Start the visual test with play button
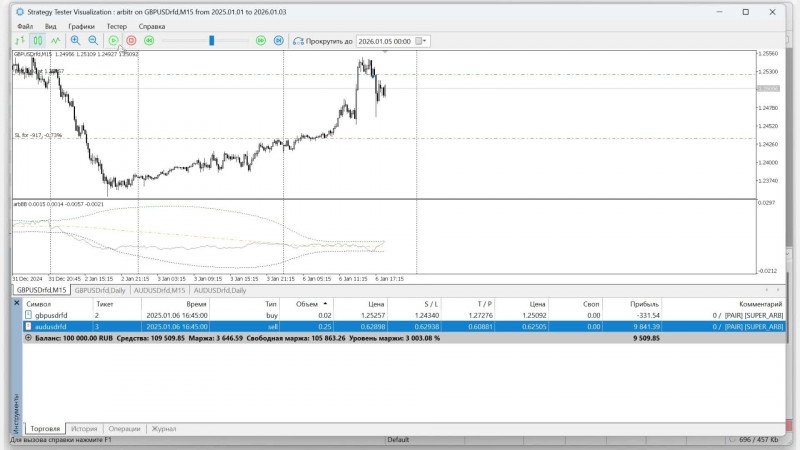This screenshot has width=800, height=450. pos(113,40)
